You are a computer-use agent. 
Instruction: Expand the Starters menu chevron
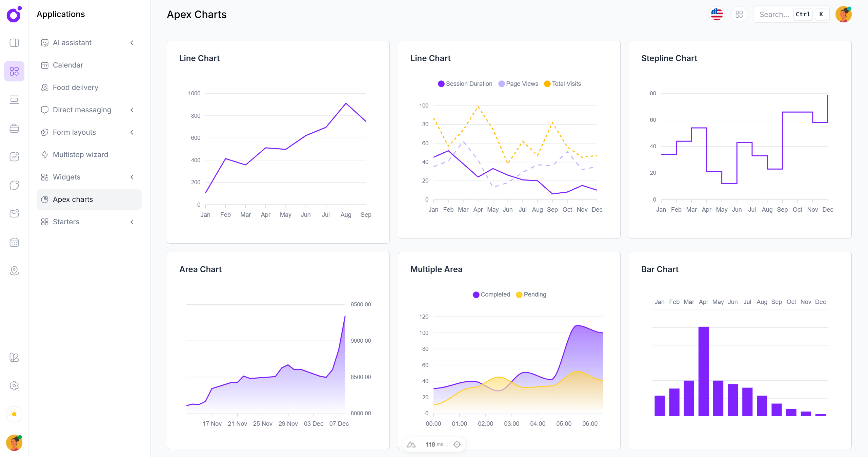[x=132, y=222]
